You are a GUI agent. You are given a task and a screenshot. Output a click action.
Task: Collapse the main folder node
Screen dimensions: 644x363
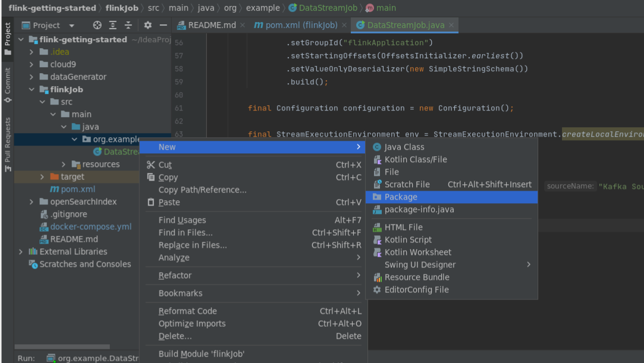53,115
